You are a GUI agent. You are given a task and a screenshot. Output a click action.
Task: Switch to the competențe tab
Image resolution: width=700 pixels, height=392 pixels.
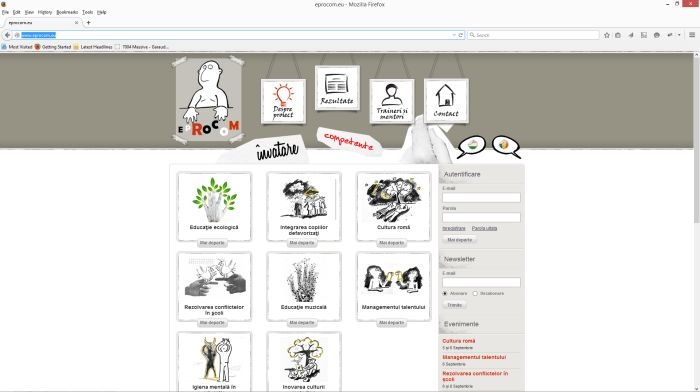click(x=349, y=141)
